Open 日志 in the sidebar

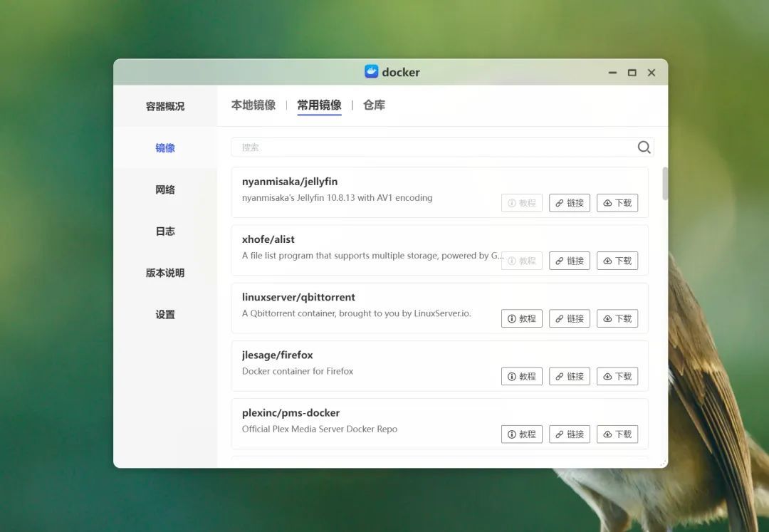point(164,231)
